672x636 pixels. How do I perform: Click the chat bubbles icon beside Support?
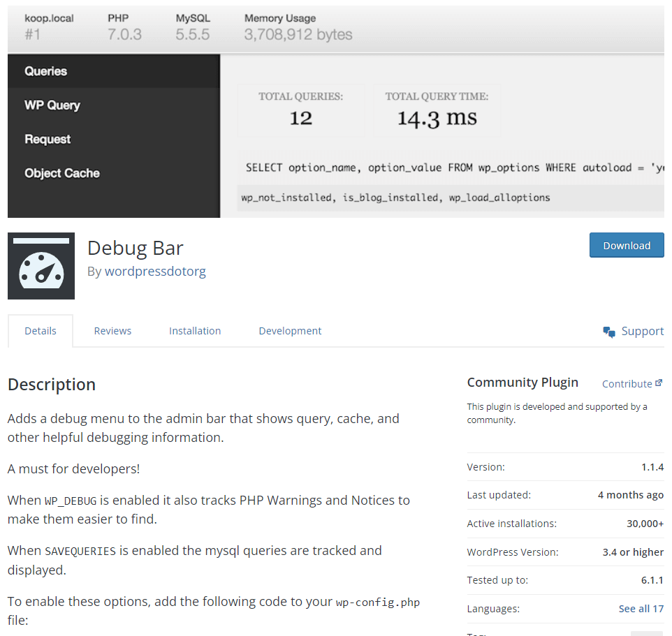click(609, 331)
